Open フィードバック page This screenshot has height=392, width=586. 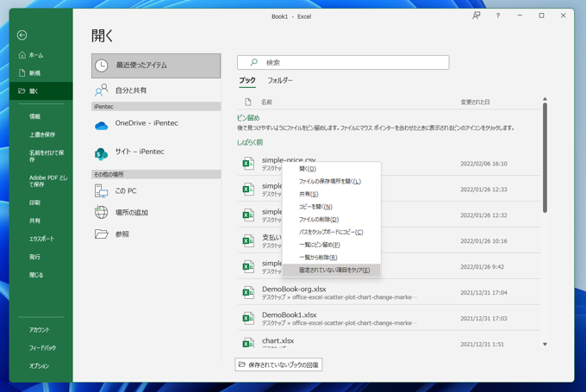(x=41, y=347)
